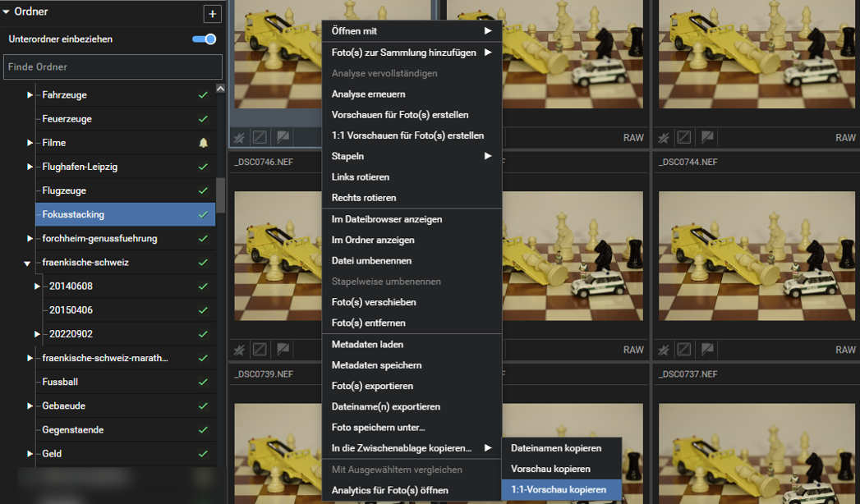Choose Foto(s) exportieren
Screen dimensions: 860x504
pyautogui.click(x=412, y=387)
